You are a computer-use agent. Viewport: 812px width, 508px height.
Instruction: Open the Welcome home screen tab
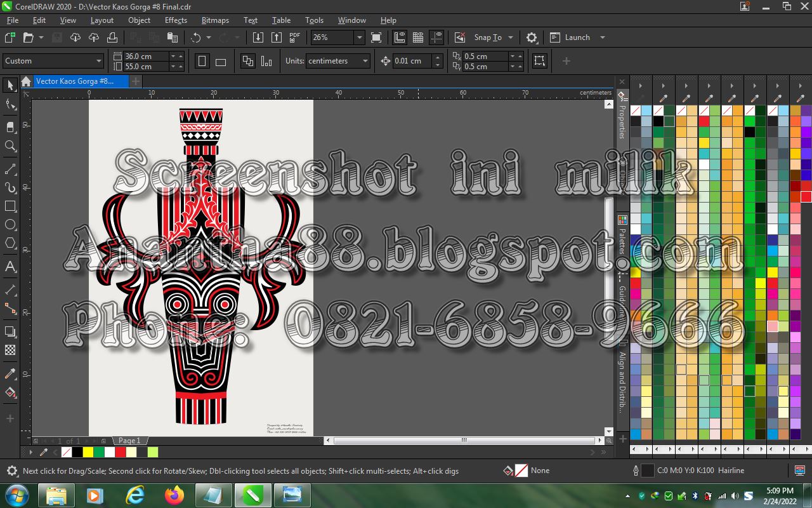point(26,81)
